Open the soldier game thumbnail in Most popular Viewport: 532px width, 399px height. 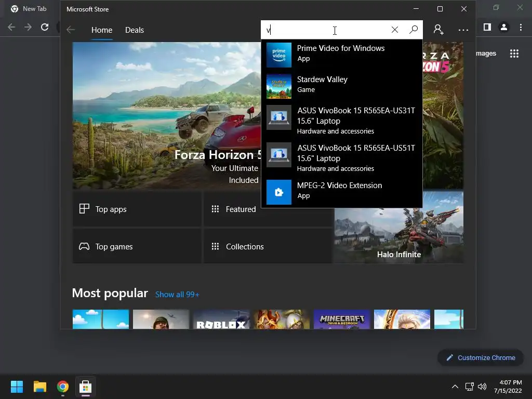(x=161, y=319)
